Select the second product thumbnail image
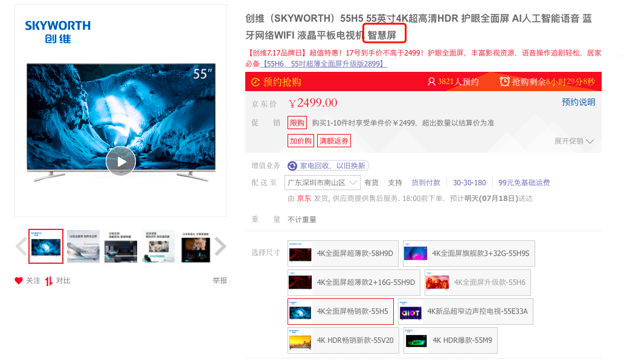The height and width of the screenshot is (364, 624). pos(83,246)
